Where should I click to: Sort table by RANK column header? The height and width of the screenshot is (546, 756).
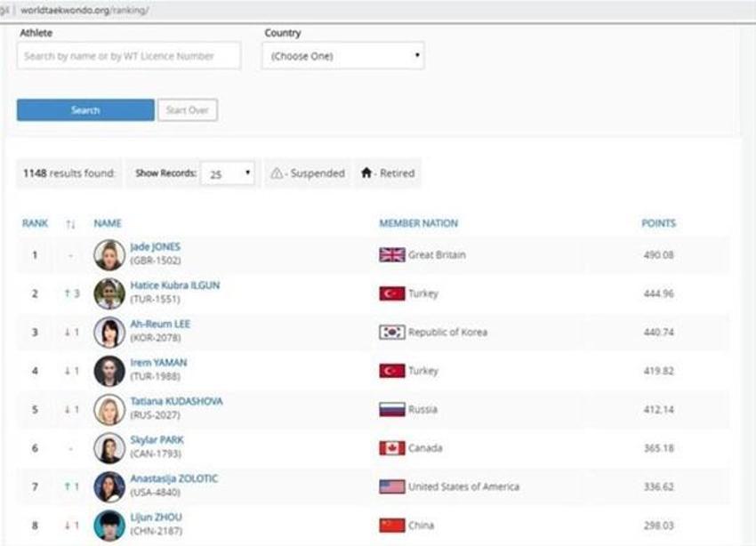click(36, 223)
